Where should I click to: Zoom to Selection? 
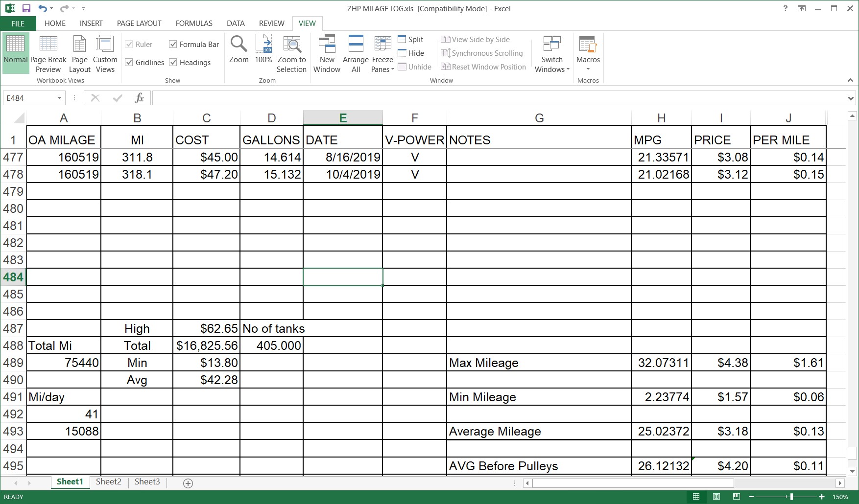click(291, 54)
